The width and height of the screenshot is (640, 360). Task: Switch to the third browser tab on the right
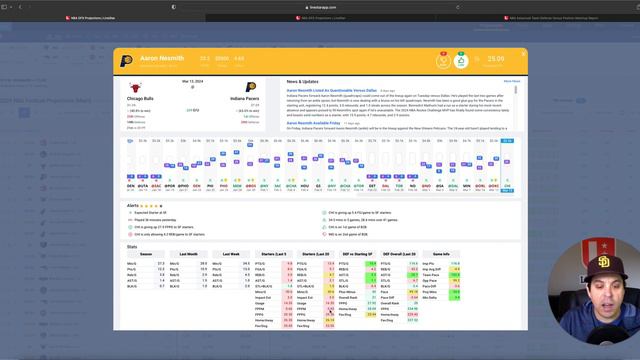[x=551, y=18]
